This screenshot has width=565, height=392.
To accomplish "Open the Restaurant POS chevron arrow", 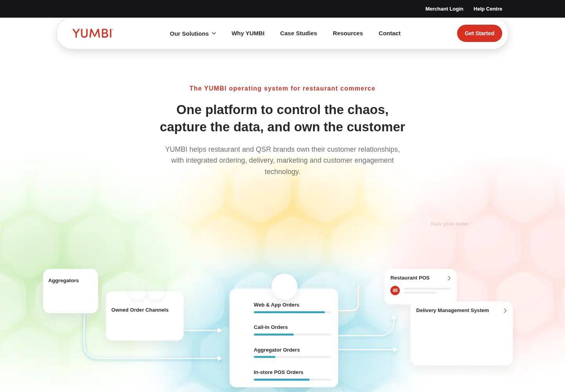I will pyautogui.click(x=449, y=278).
